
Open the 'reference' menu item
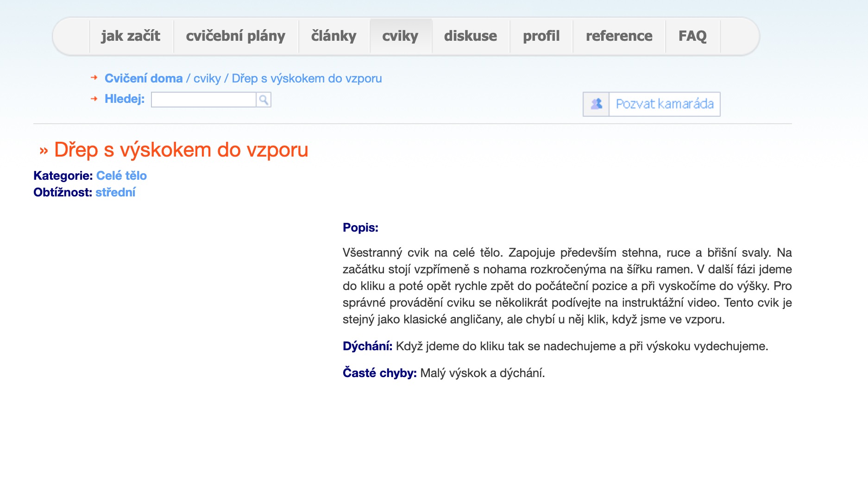tap(619, 36)
